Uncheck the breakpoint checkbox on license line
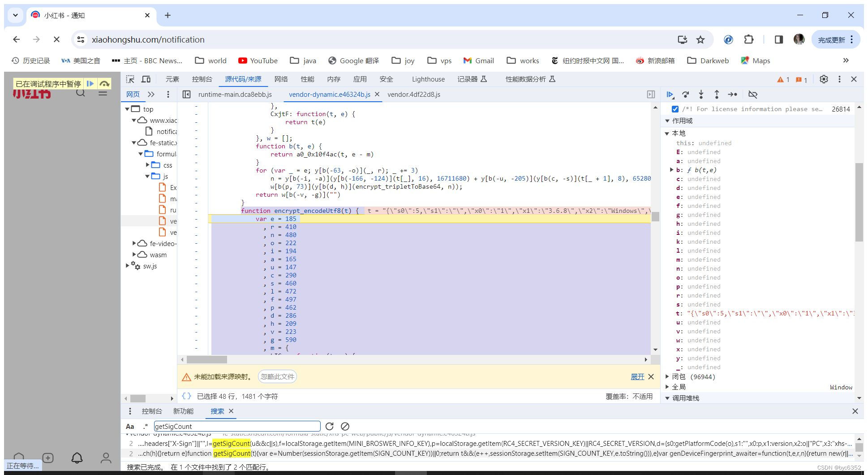 675,108
